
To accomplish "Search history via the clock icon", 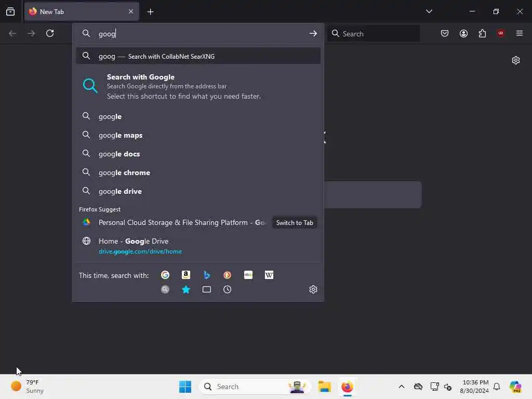I will click(x=228, y=289).
